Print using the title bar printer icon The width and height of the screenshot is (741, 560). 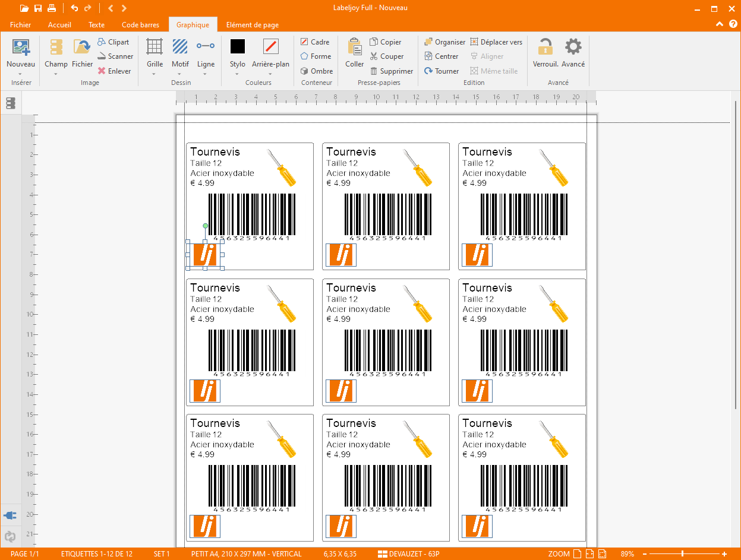[x=52, y=8]
